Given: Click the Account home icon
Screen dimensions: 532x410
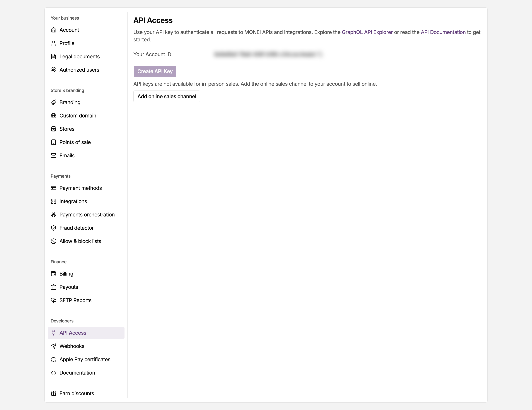Looking at the screenshot, I should coord(54,30).
